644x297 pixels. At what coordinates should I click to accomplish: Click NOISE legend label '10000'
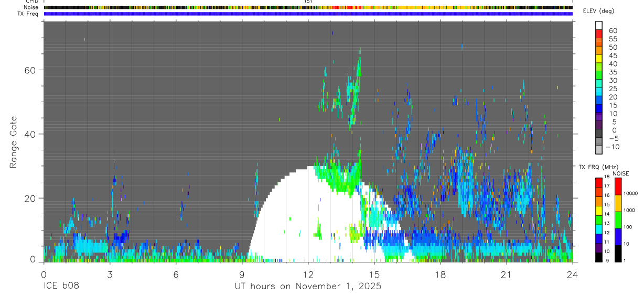pos(632,193)
